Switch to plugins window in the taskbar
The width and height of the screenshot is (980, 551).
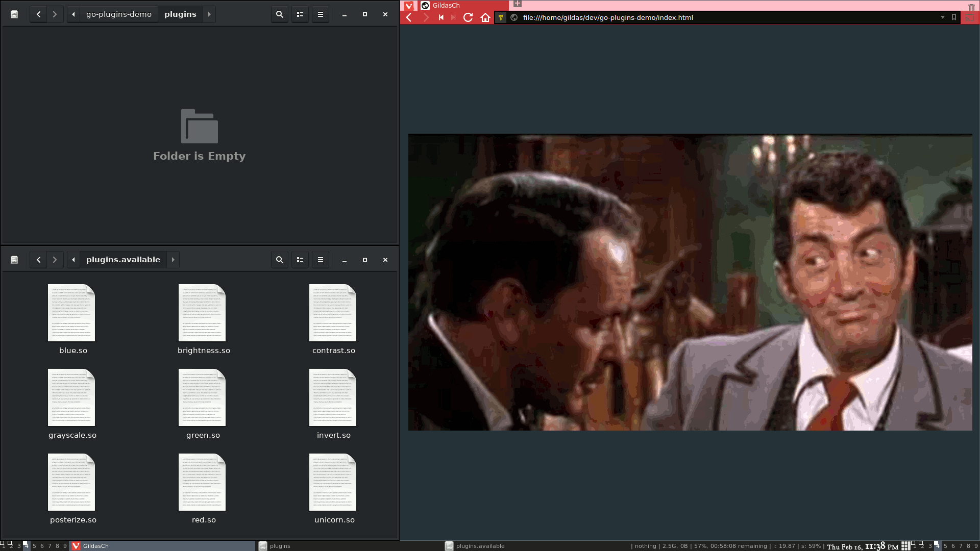pyautogui.click(x=349, y=546)
